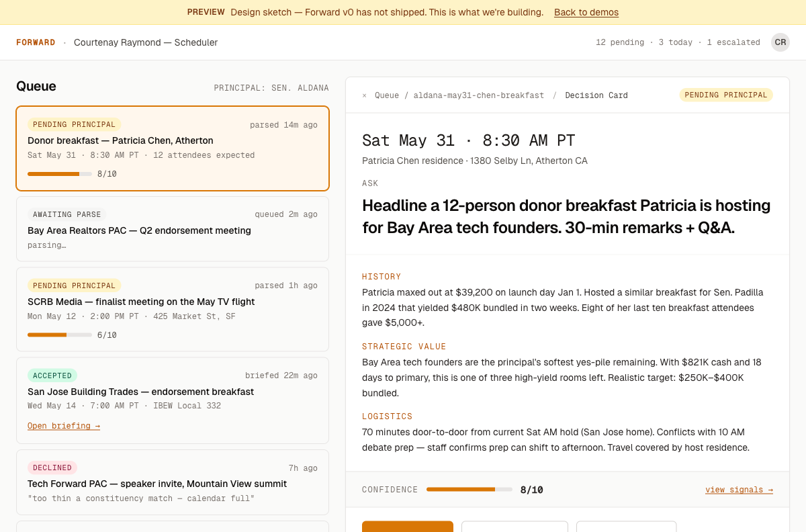Close the decision card with the × icon
Screen dimensions: 806x532
click(x=365, y=95)
